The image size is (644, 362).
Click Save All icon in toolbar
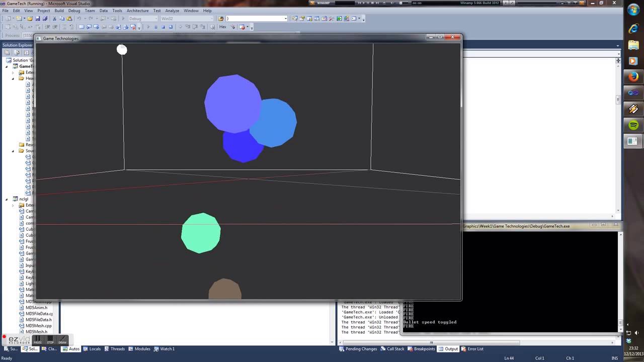45,19
